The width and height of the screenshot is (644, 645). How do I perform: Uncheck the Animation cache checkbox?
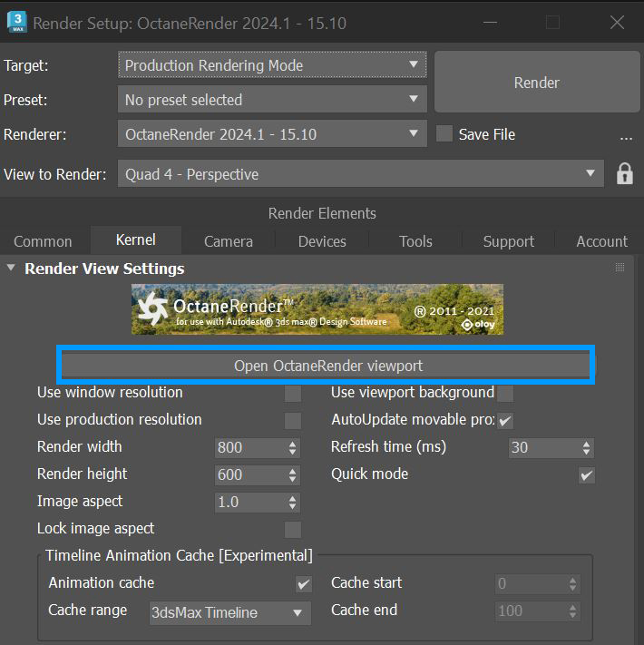pyautogui.click(x=304, y=583)
